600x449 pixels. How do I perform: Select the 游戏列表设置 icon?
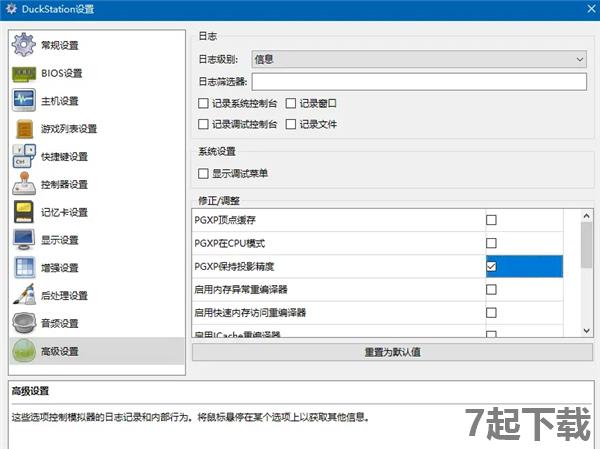[24, 129]
